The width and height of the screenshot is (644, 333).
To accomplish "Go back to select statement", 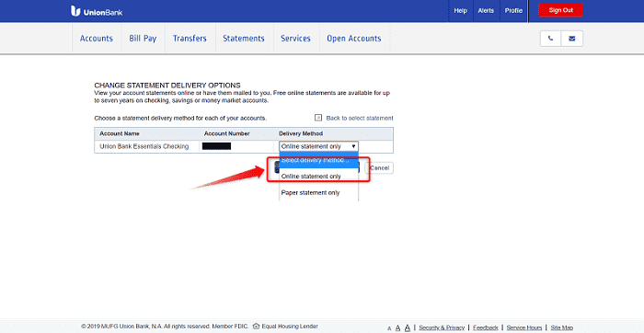I will 360,119.
